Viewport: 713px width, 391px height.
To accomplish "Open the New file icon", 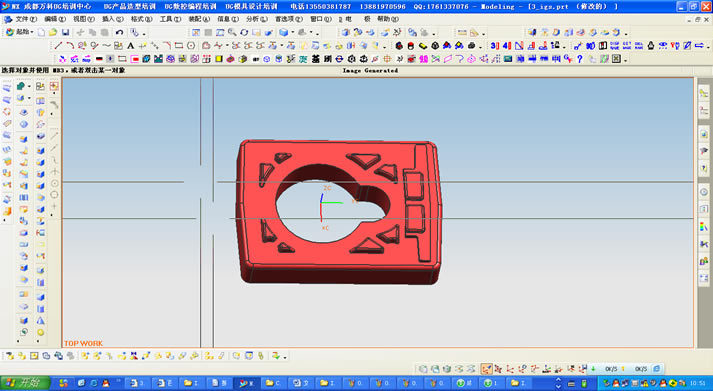I will tap(41, 32).
